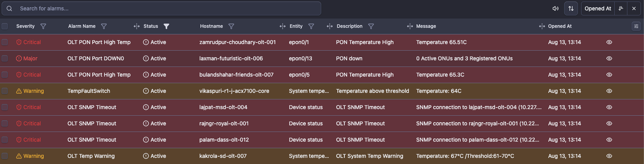
Task: Select all alarms with header checkbox
Action: 5,26
